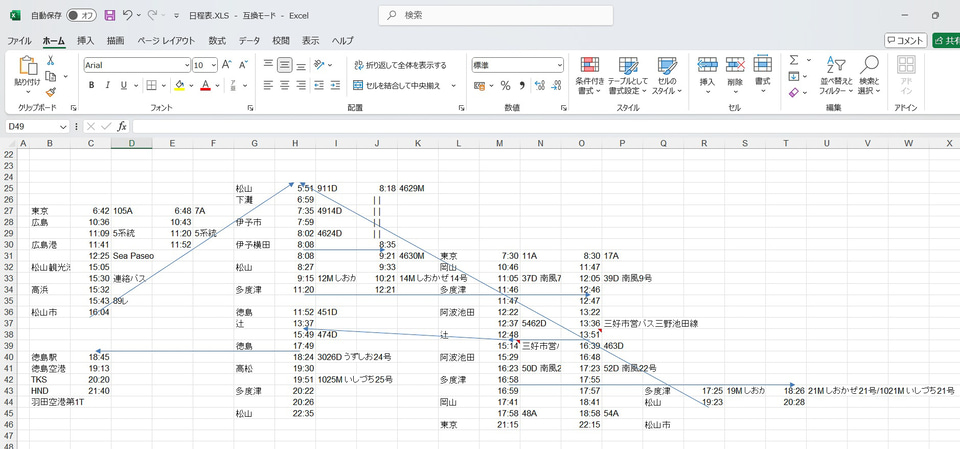
Task: Click the Paste (貼り付け) clipboard icon
Action: click(28, 66)
